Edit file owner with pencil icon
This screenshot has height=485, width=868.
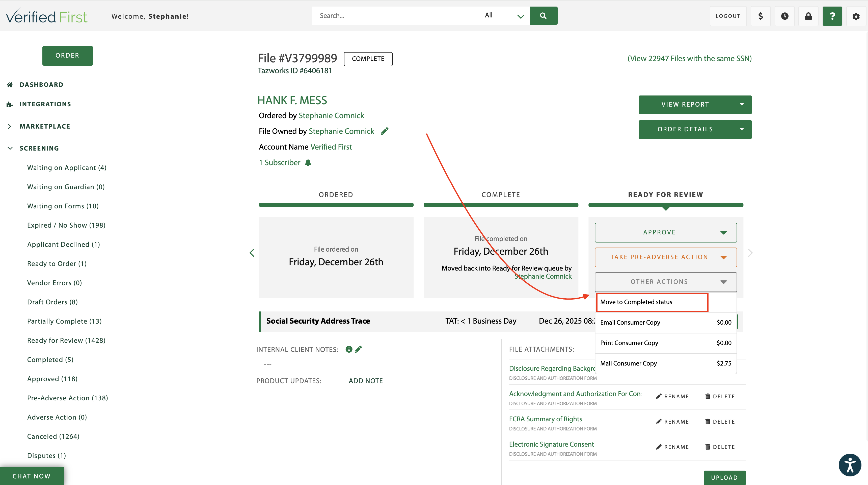click(385, 131)
